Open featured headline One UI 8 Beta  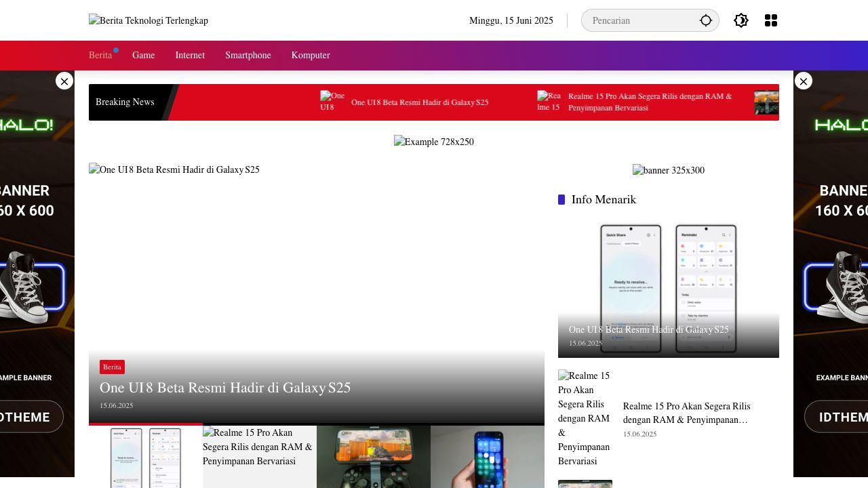pos(225,388)
